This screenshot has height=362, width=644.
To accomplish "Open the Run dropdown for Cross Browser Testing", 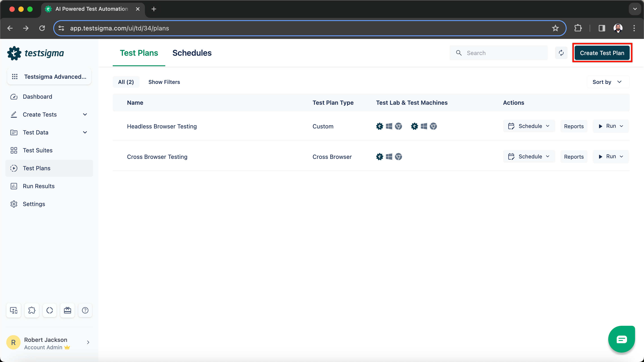I will pyautogui.click(x=611, y=157).
